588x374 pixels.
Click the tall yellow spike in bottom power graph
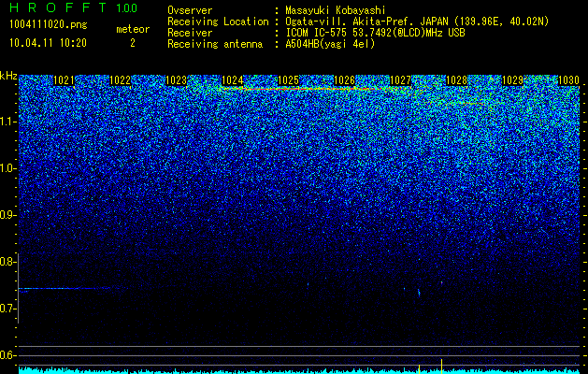click(x=442, y=367)
